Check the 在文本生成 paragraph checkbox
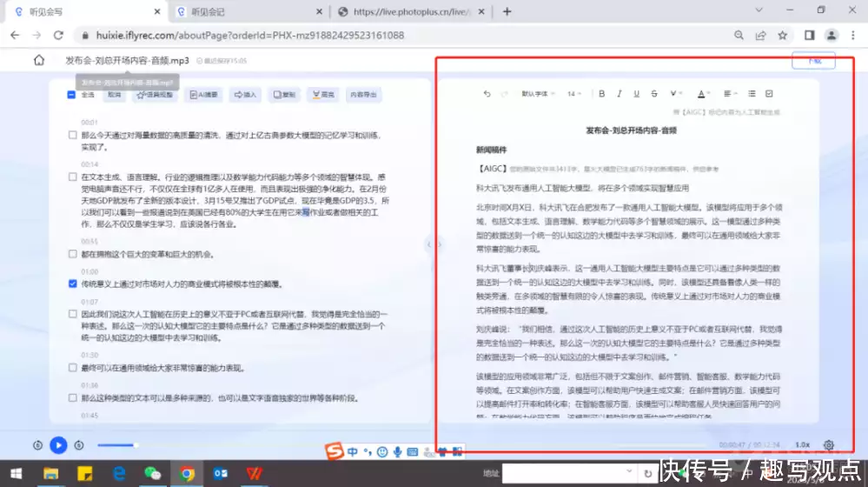 [x=72, y=177]
